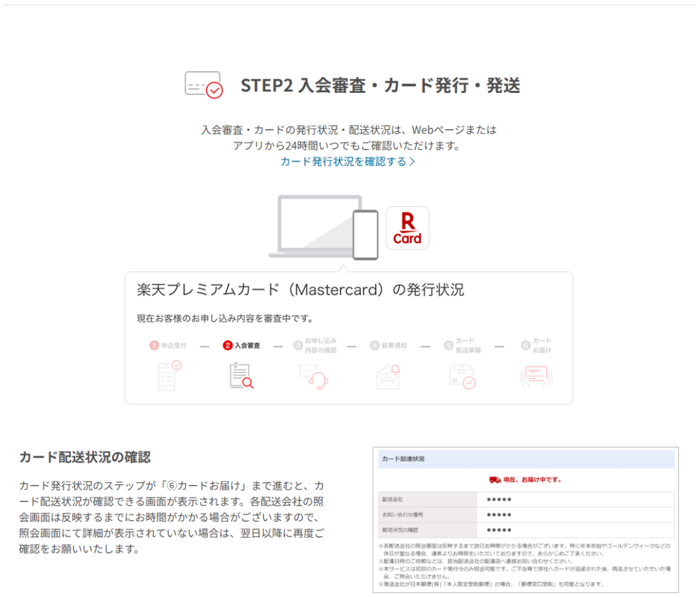Click the カード配送状況の確認 heading
This screenshot has width=700, height=597.
pyautogui.click(x=85, y=458)
